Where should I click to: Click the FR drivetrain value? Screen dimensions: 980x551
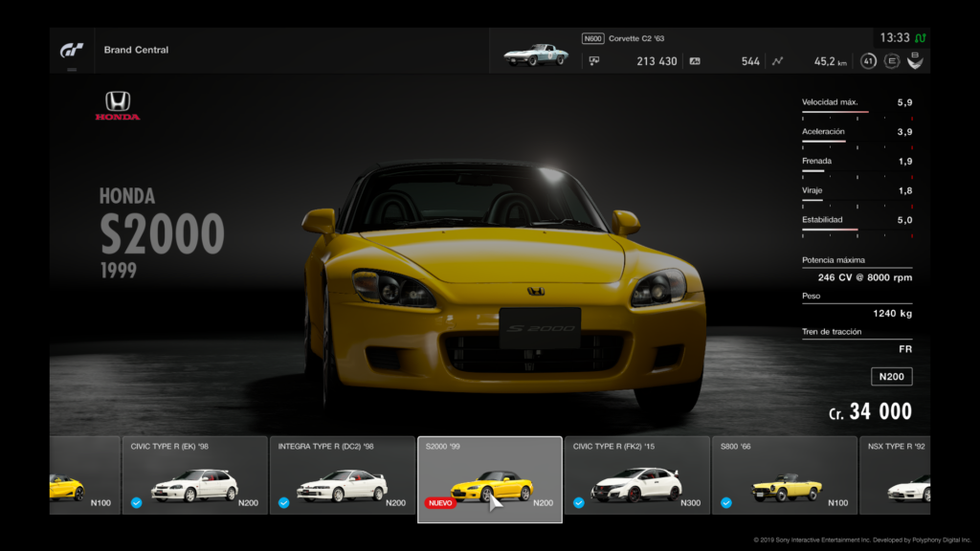905,349
